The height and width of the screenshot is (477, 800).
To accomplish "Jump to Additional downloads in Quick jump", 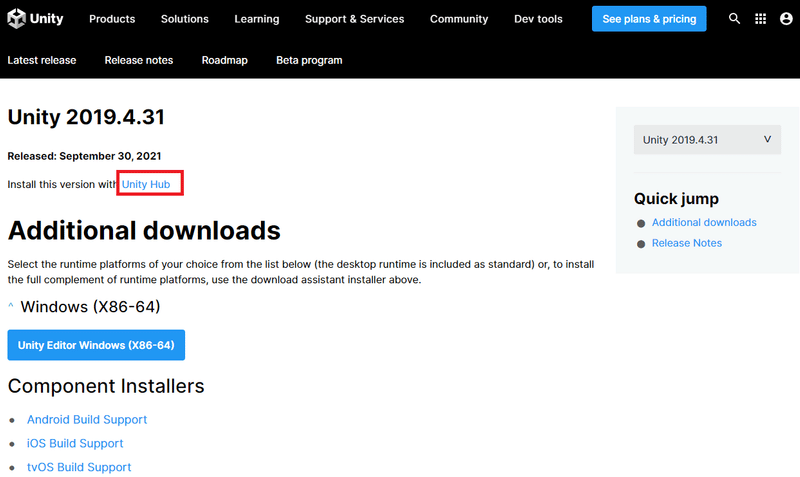I will click(704, 222).
